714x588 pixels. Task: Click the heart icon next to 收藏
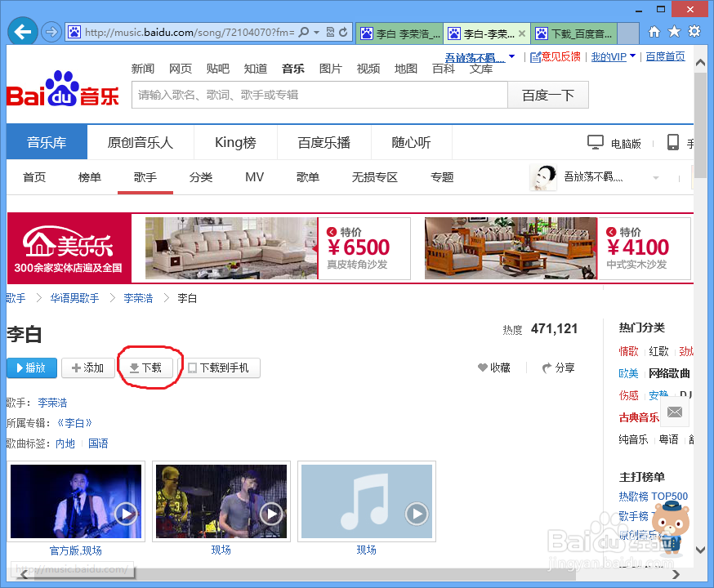pos(484,367)
